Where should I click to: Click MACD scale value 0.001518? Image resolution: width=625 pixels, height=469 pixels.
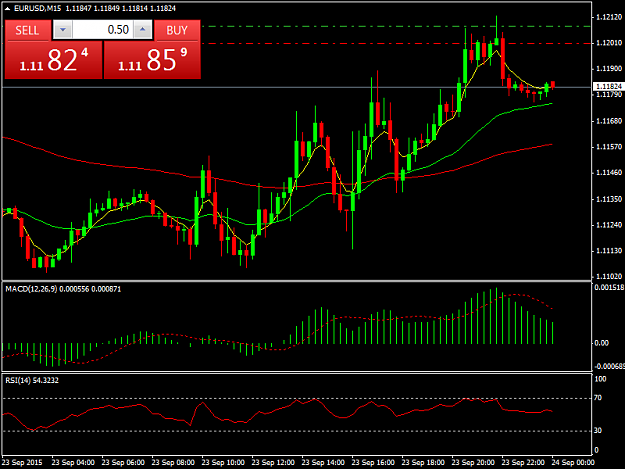609,287
